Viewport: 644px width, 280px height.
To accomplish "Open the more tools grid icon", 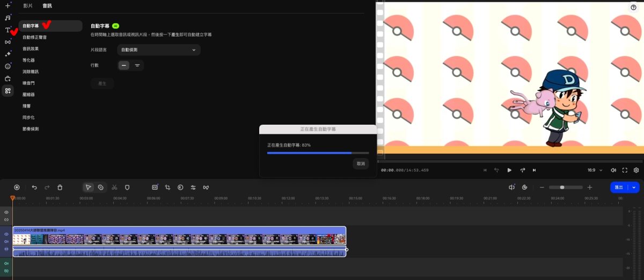I will pos(8,91).
